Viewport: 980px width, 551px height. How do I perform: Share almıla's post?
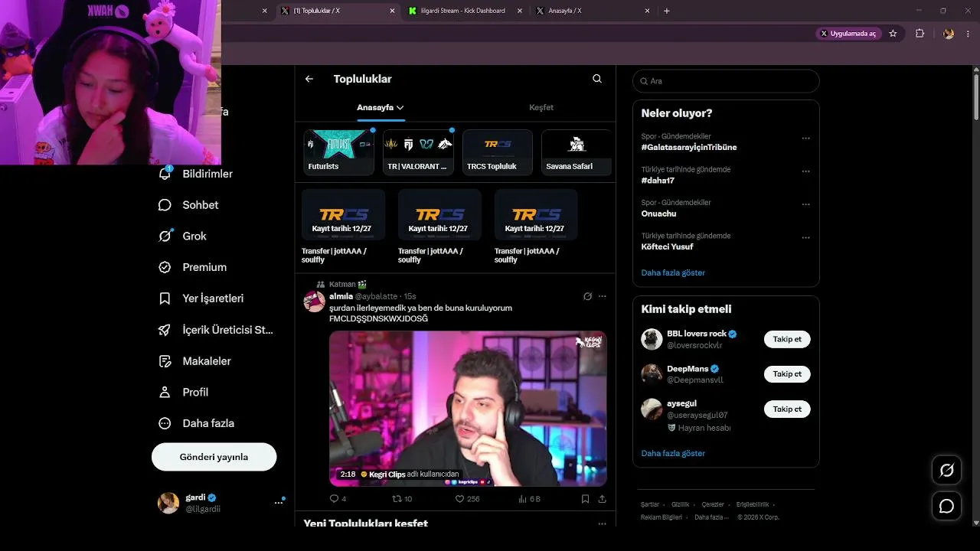coord(602,499)
